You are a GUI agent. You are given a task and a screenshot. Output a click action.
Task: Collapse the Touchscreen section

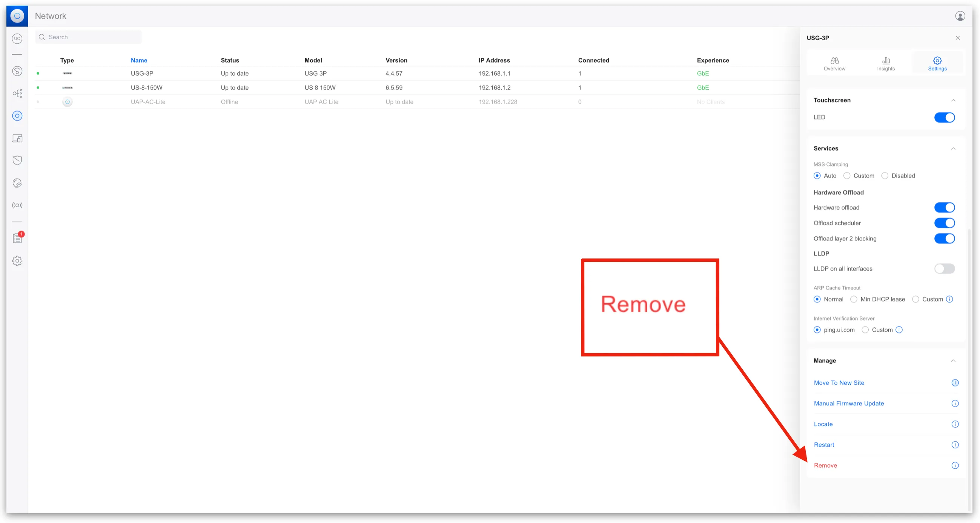click(x=953, y=100)
